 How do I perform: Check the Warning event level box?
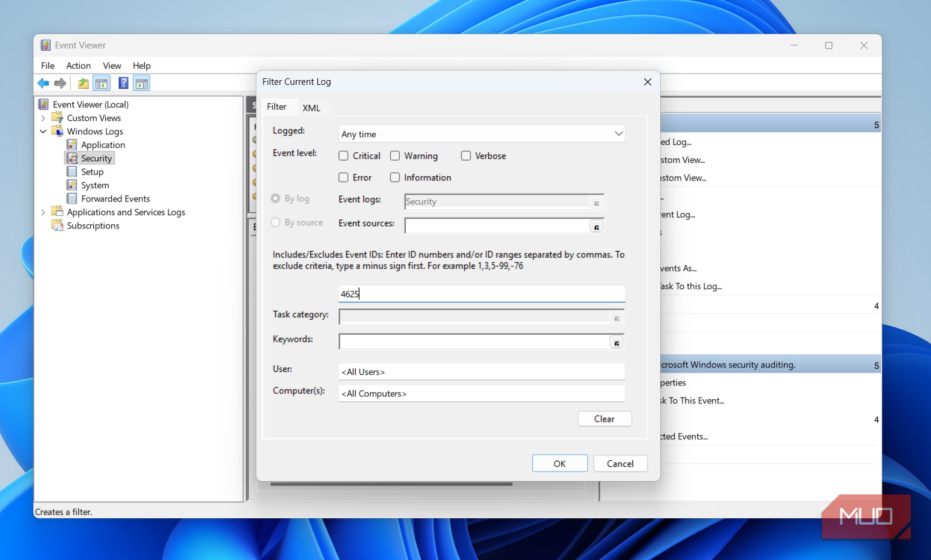[395, 156]
